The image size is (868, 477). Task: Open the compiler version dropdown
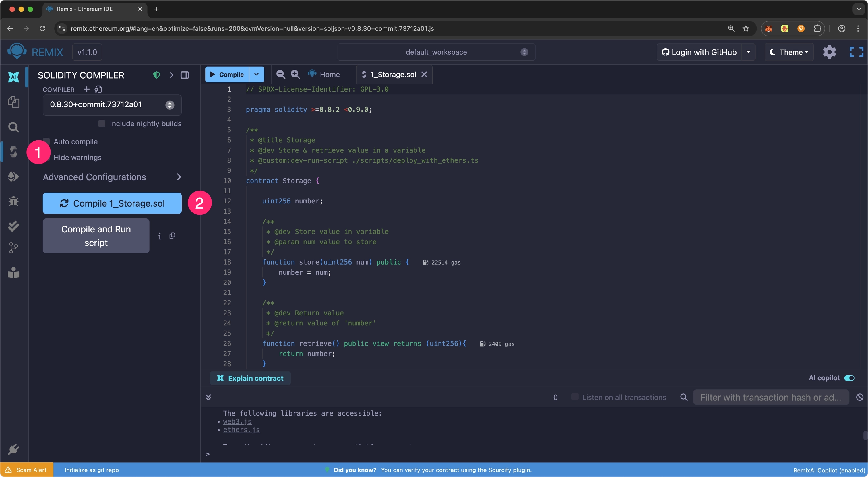[112, 105]
